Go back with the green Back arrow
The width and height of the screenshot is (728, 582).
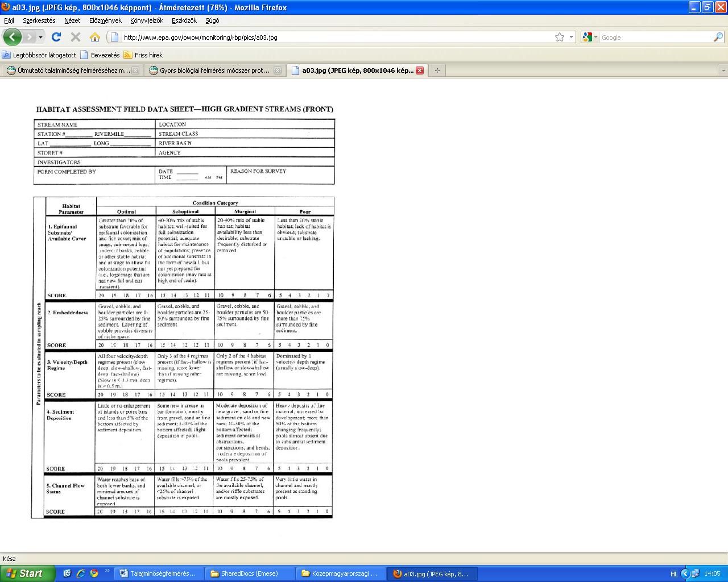(13, 37)
